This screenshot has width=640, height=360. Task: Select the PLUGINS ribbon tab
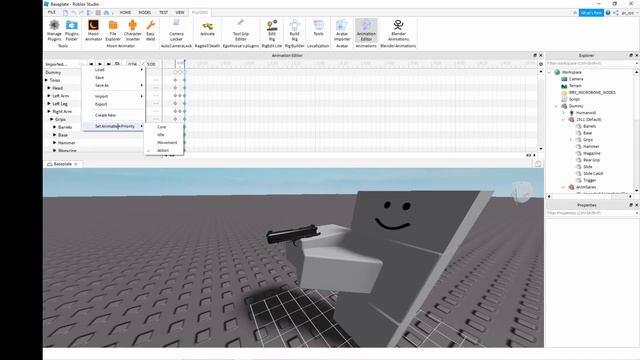[x=200, y=13]
